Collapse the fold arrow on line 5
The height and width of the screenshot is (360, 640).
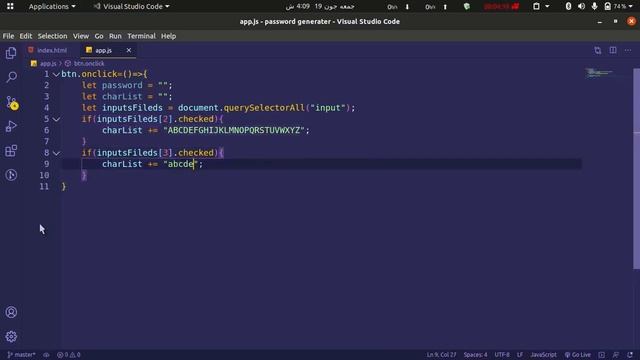pos(56,119)
